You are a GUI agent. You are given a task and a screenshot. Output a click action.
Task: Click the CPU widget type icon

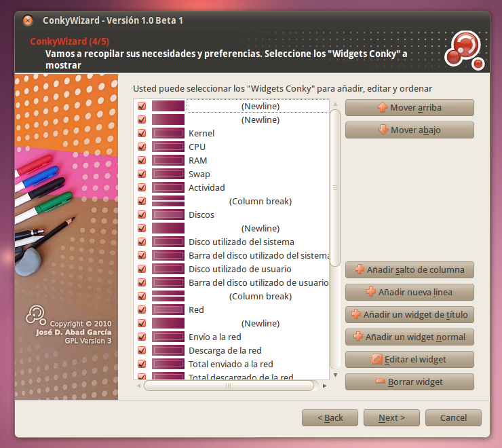pyautogui.click(x=168, y=147)
